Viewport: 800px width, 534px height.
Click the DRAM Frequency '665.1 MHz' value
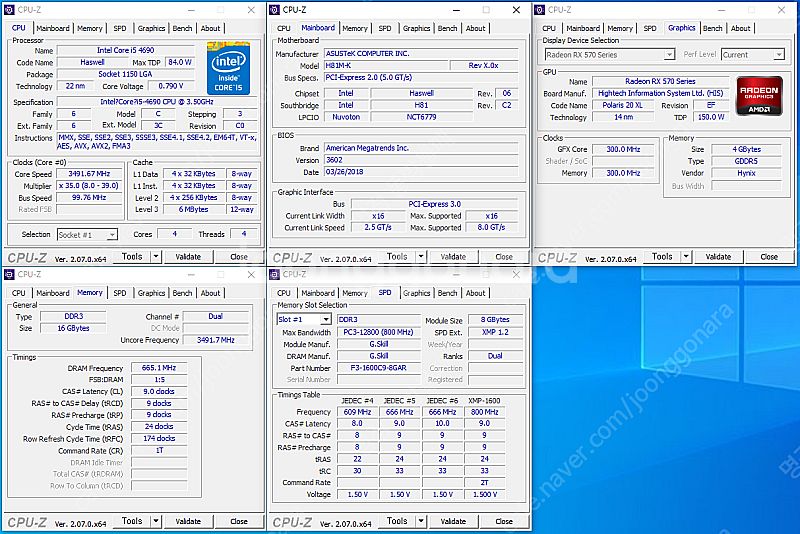[x=159, y=368]
